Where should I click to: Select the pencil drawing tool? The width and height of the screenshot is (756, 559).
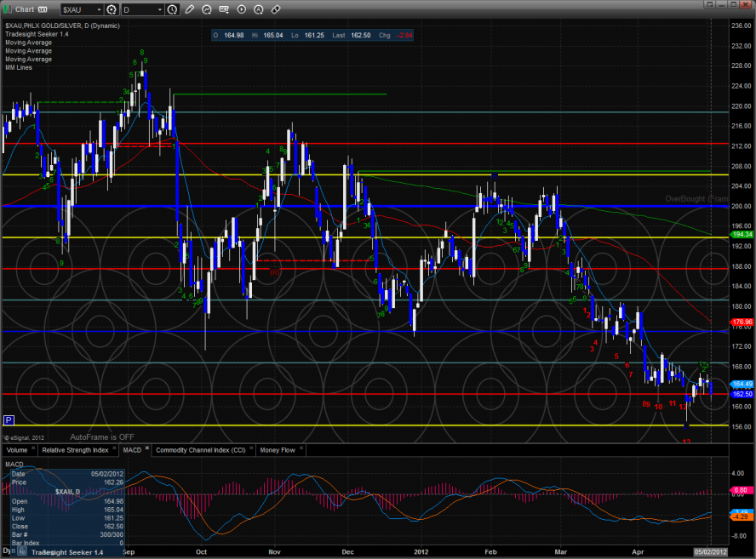189,9
